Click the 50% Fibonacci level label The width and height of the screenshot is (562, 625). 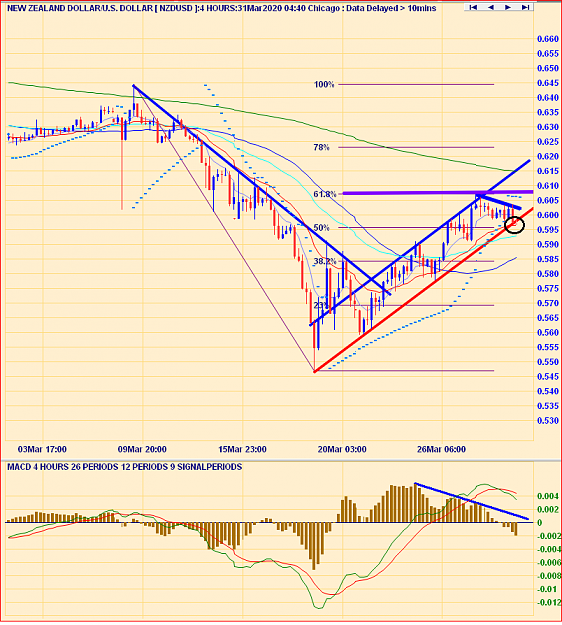(322, 228)
